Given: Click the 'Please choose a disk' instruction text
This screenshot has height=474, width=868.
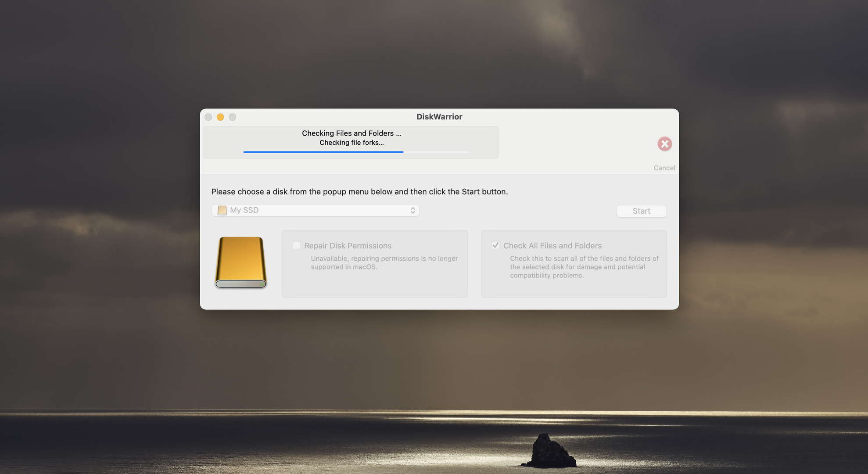Looking at the screenshot, I should coord(359,192).
